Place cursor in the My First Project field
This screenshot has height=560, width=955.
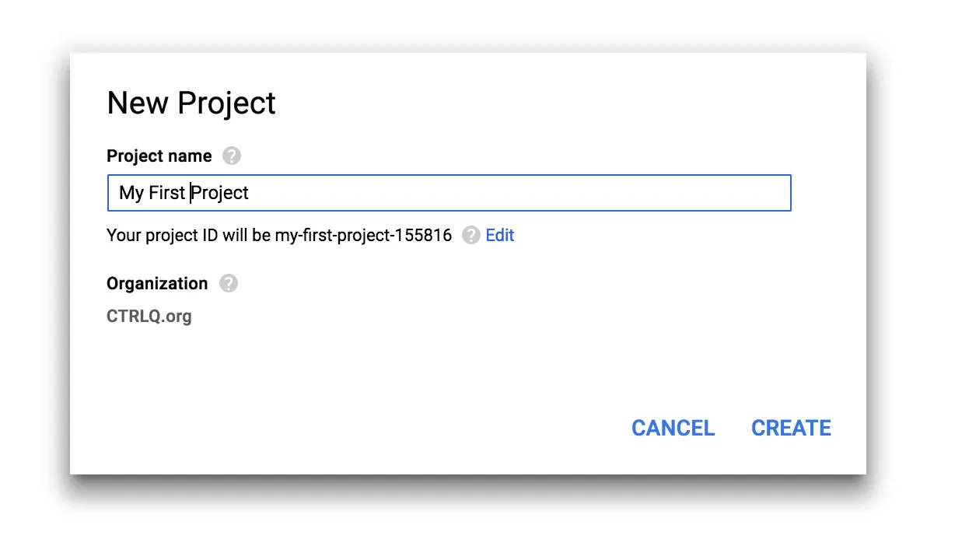click(449, 192)
